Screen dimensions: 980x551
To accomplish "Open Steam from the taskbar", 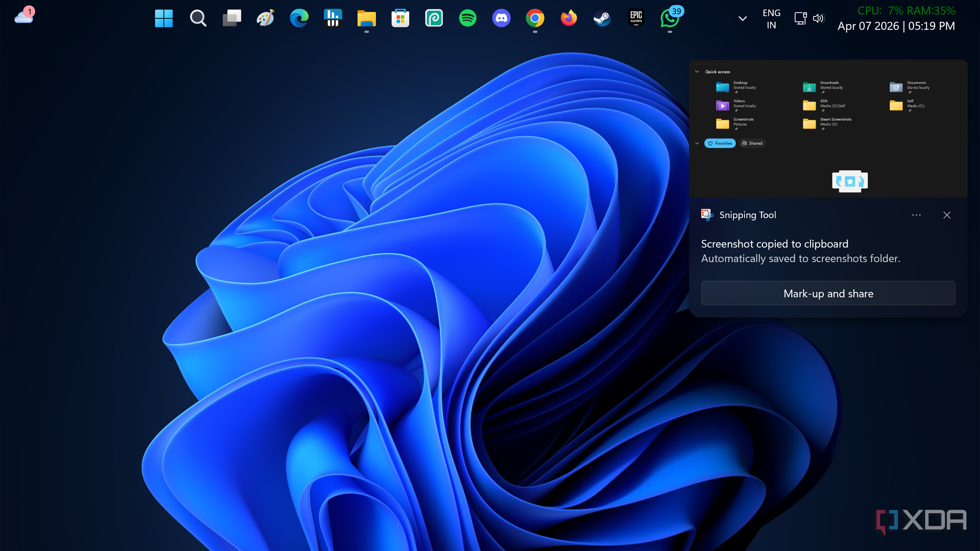I will [602, 18].
